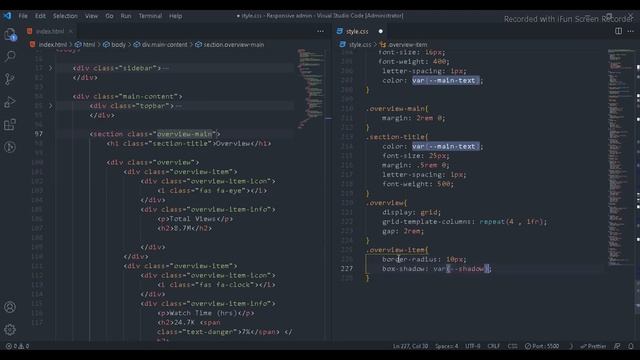The width and height of the screenshot is (640, 360).
Task: Click line number 97 in index.html
Action: (x=38, y=133)
